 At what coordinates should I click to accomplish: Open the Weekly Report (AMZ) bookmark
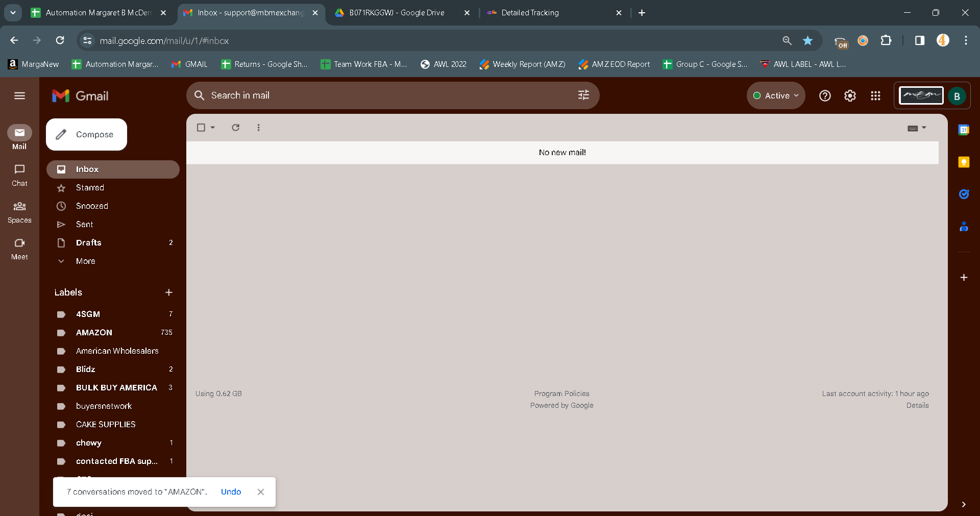coord(523,64)
